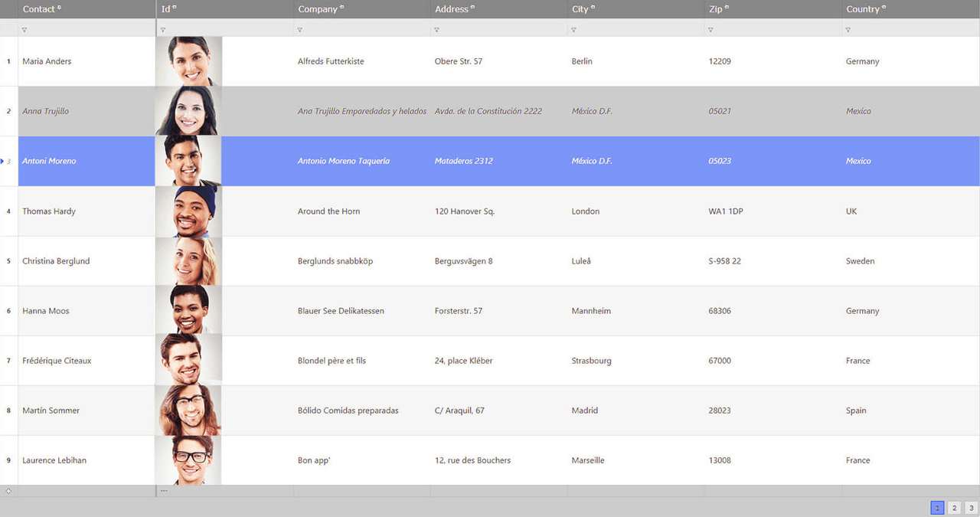Click "Bólido Comidas preparadas" company cell
Viewport: 980px width, 517px height.
348,411
